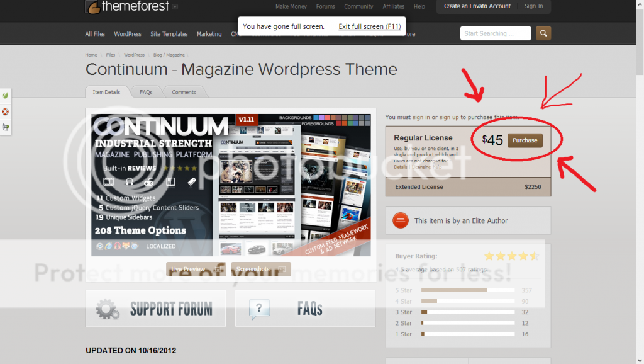Go to WordPress breadcrumb
This screenshot has width=644, height=364.
[134, 55]
